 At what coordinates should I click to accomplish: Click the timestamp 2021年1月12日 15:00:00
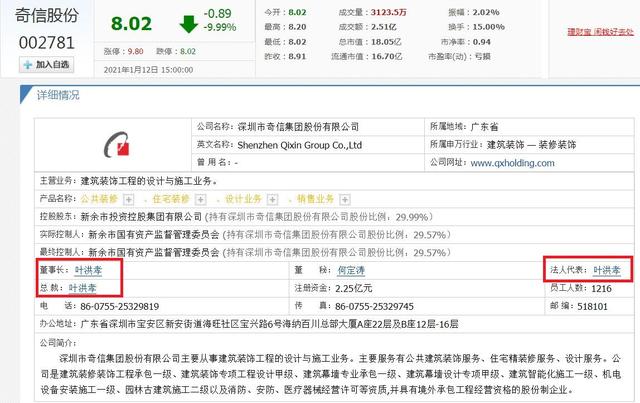(148, 70)
